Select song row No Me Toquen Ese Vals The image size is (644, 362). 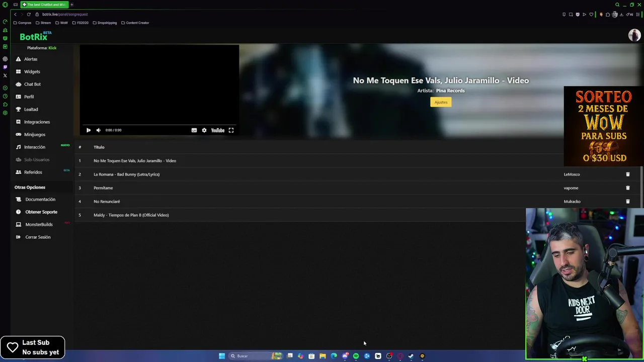click(358, 161)
